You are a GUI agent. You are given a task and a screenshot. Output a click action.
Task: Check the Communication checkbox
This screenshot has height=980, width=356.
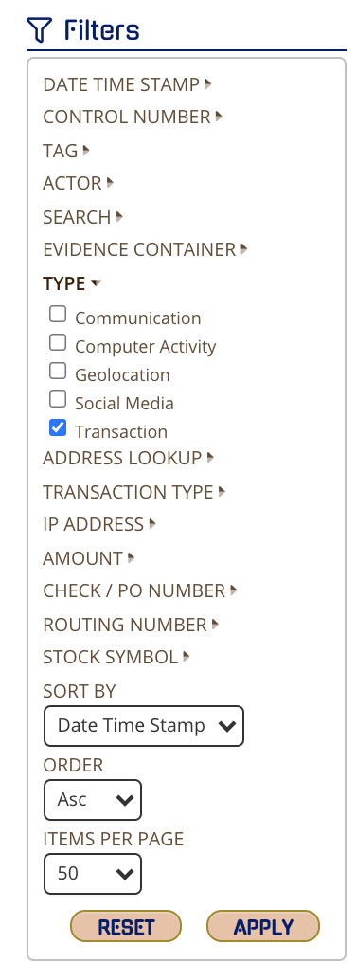58,314
